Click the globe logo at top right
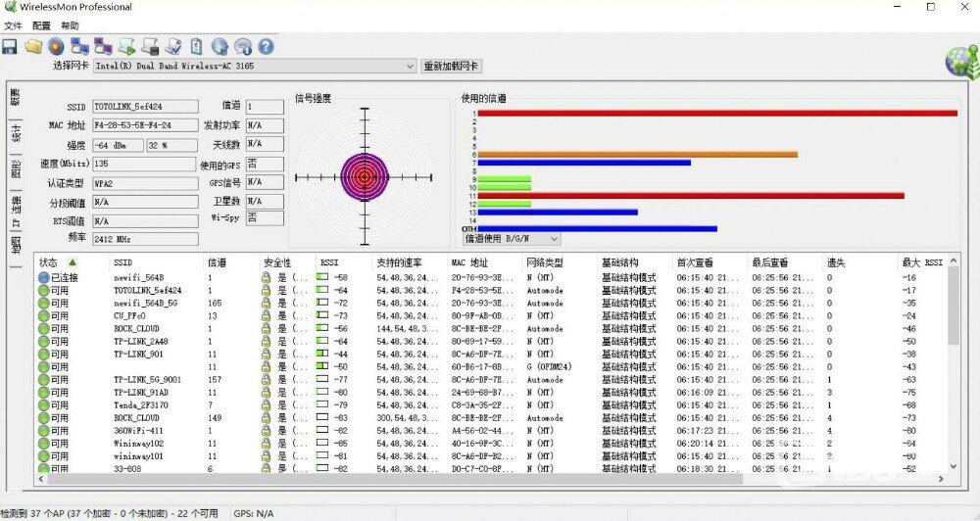 click(962, 63)
